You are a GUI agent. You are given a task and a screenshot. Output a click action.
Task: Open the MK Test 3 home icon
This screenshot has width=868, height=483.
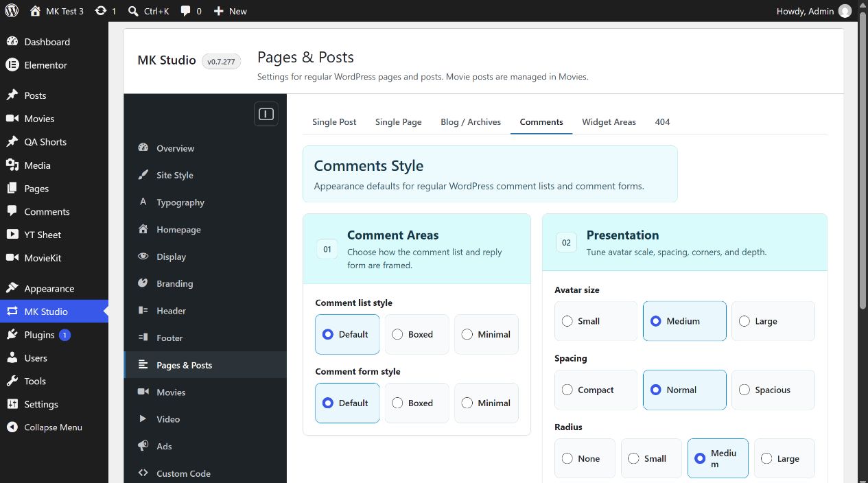(x=35, y=11)
